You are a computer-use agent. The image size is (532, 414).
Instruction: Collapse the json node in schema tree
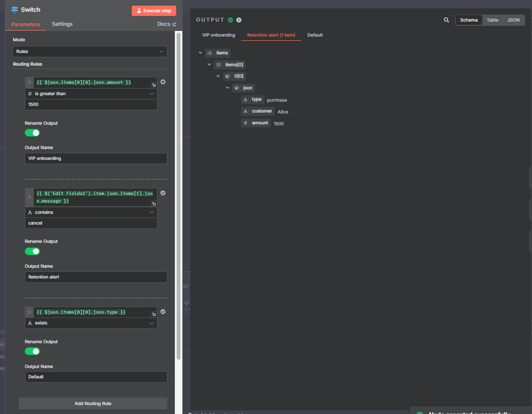(x=227, y=88)
